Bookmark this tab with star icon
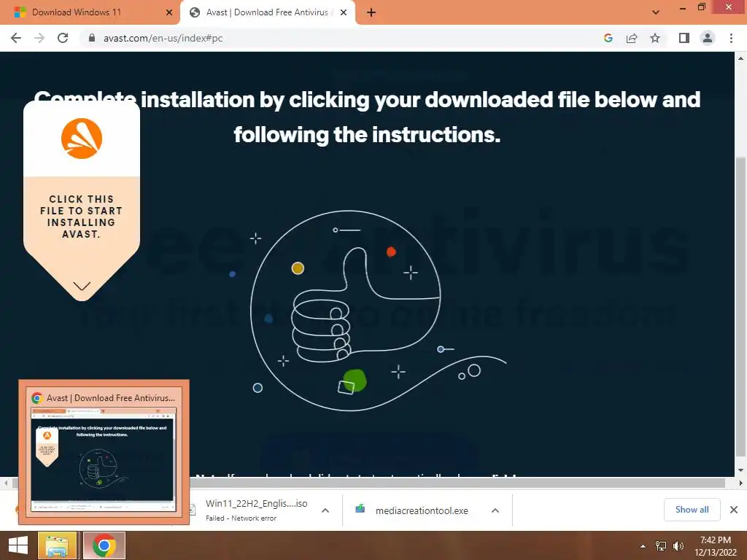The width and height of the screenshot is (747, 560). (655, 38)
